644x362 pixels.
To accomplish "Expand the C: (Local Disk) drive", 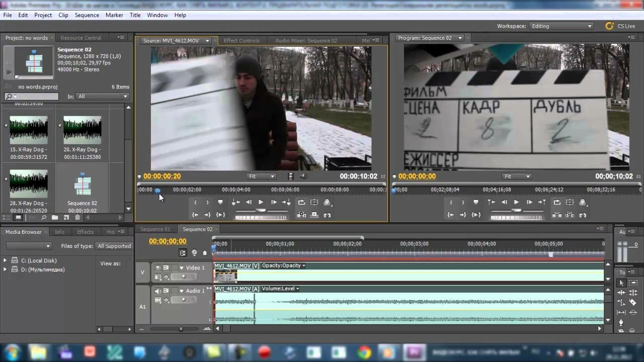I will pos(6,260).
